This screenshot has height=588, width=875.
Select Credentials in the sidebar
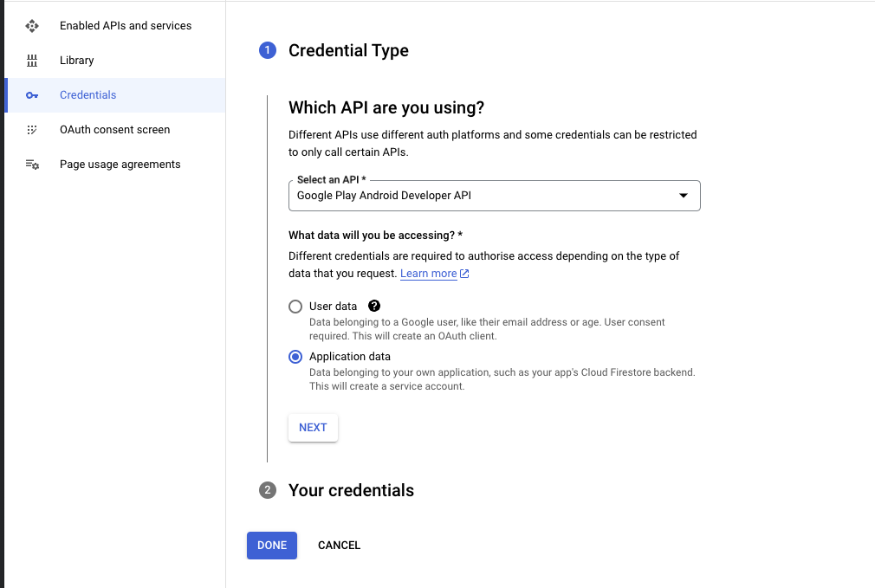115,95
